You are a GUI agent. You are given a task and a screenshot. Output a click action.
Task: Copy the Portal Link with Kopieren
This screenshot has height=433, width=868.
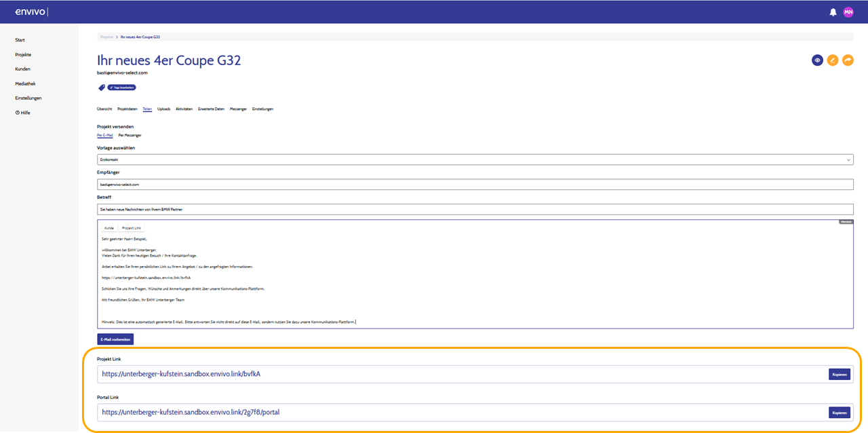point(840,412)
